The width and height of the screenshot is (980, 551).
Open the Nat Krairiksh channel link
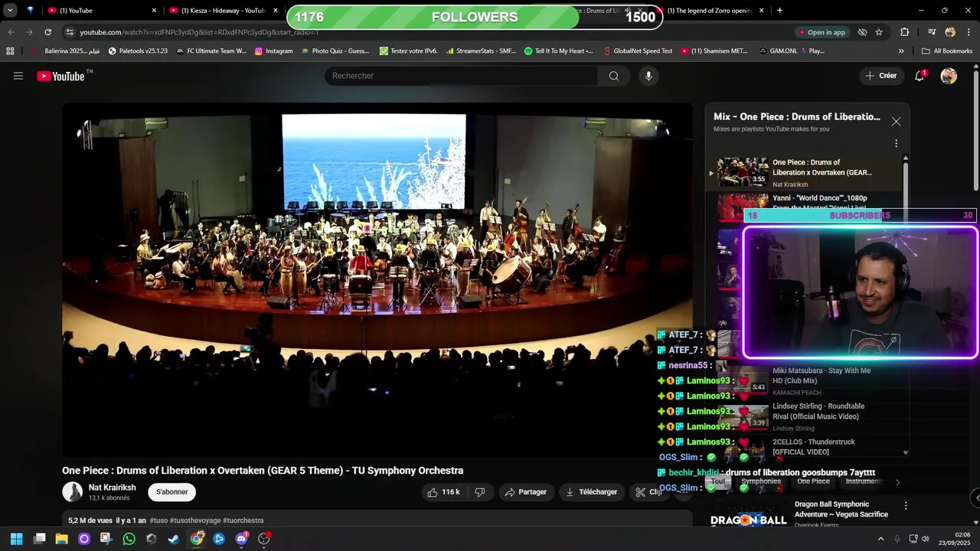(x=112, y=487)
